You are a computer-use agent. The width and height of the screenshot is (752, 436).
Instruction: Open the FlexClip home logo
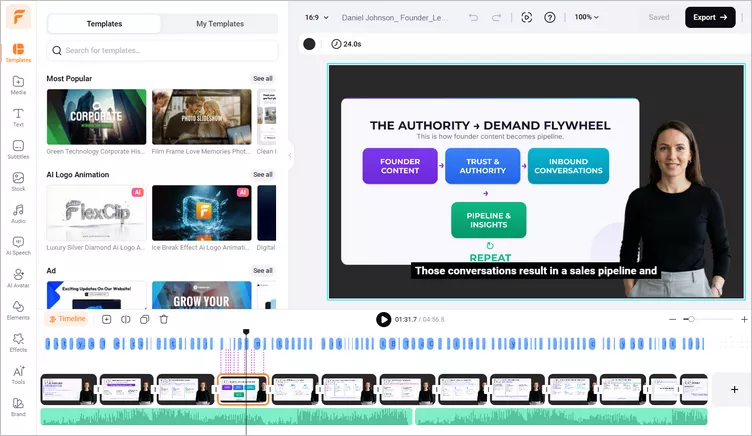[18, 17]
